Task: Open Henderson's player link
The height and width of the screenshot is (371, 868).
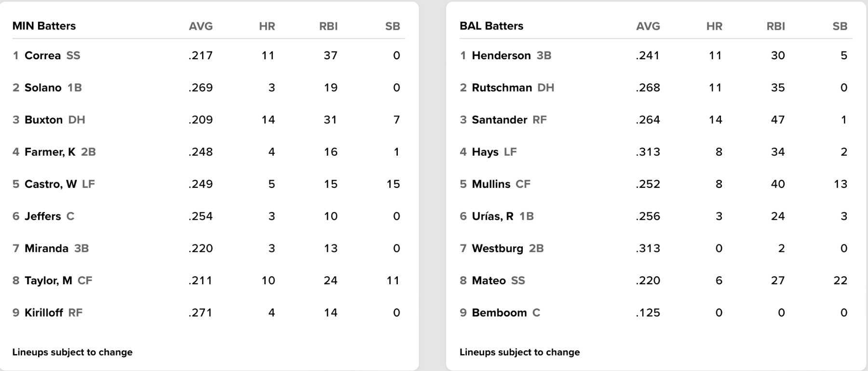Action: tap(501, 55)
